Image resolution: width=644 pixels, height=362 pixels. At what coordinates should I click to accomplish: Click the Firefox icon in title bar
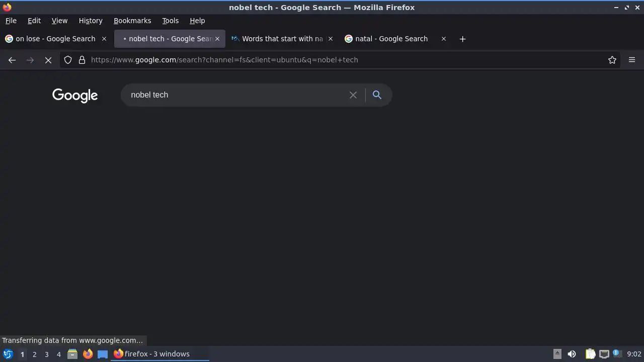tap(7, 7)
